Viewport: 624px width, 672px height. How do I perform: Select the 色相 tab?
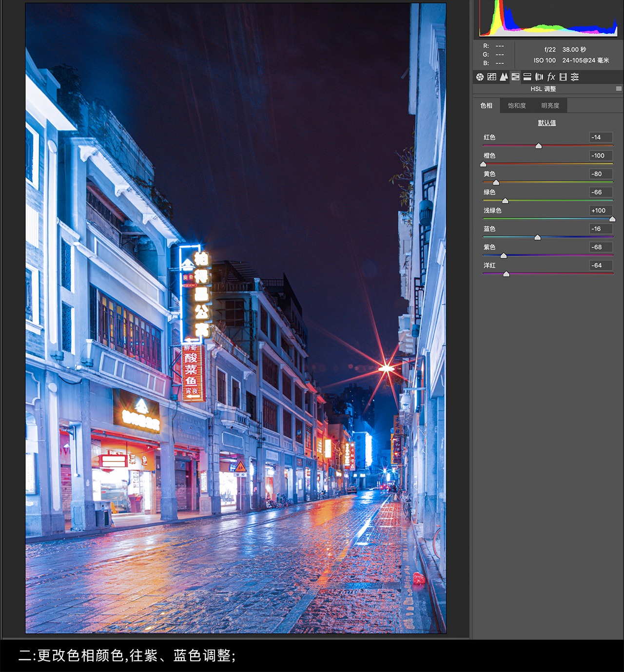[x=486, y=105]
